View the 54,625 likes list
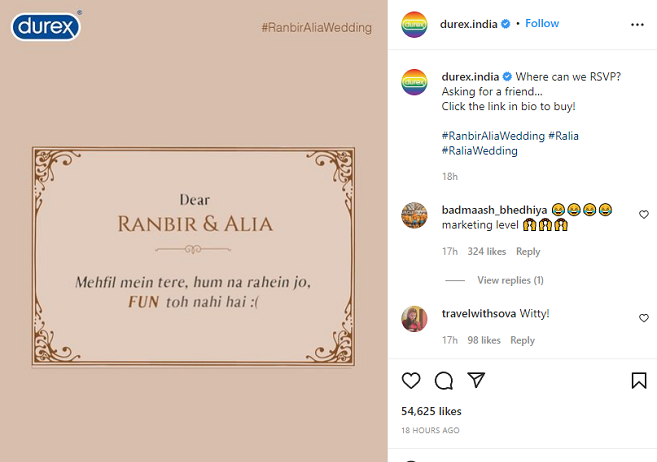 click(x=431, y=411)
